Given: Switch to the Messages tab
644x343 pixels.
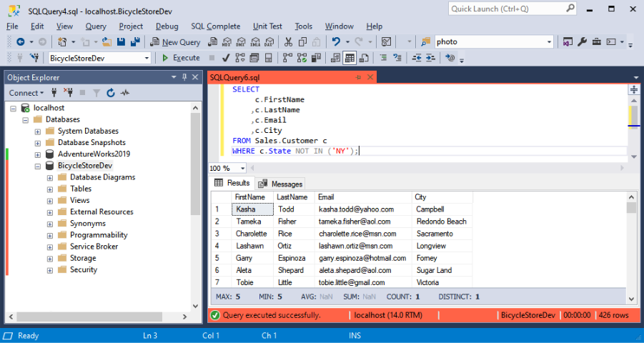Looking at the screenshot, I should (x=281, y=184).
